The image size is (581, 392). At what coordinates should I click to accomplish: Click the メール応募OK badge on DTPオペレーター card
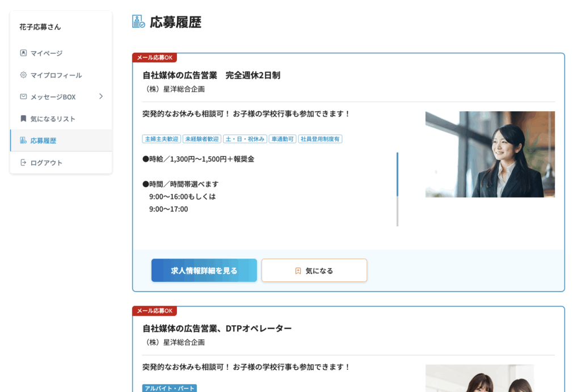pyautogui.click(x=154, y=311)
